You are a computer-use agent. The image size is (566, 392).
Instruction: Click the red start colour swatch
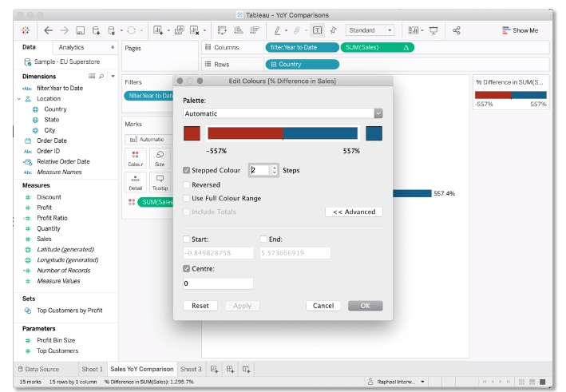pos(192,133)
